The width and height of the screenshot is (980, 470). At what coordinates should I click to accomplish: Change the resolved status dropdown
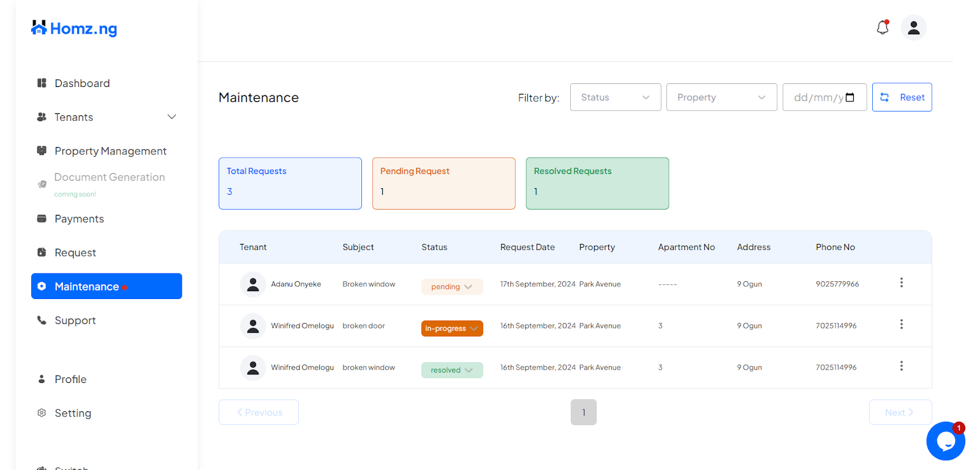(452, 370)
